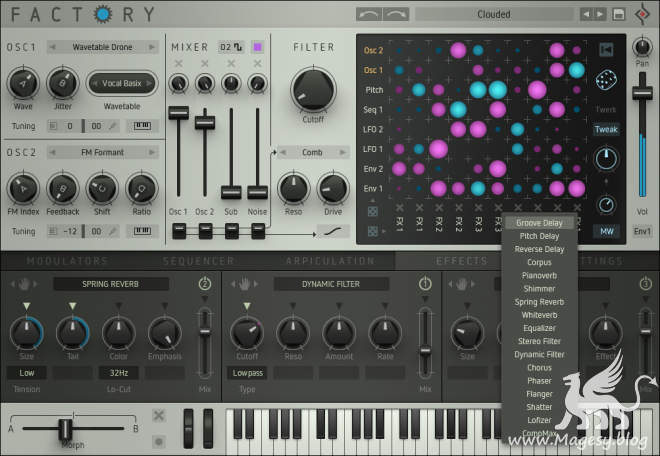660x456 pixels.
Task: Click the hand icon in Dynamic Filter
Action: pos(245,285)
